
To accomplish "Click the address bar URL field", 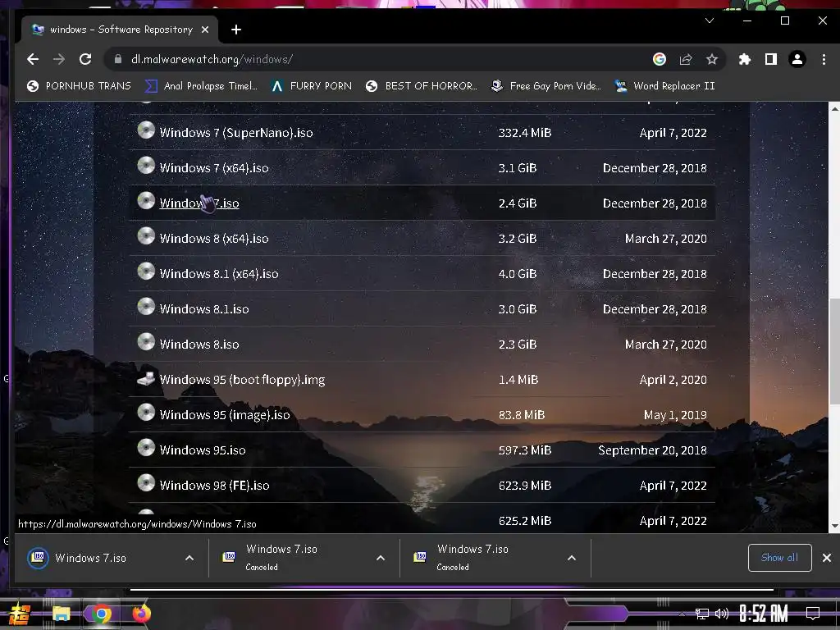I will click(375, 59).
